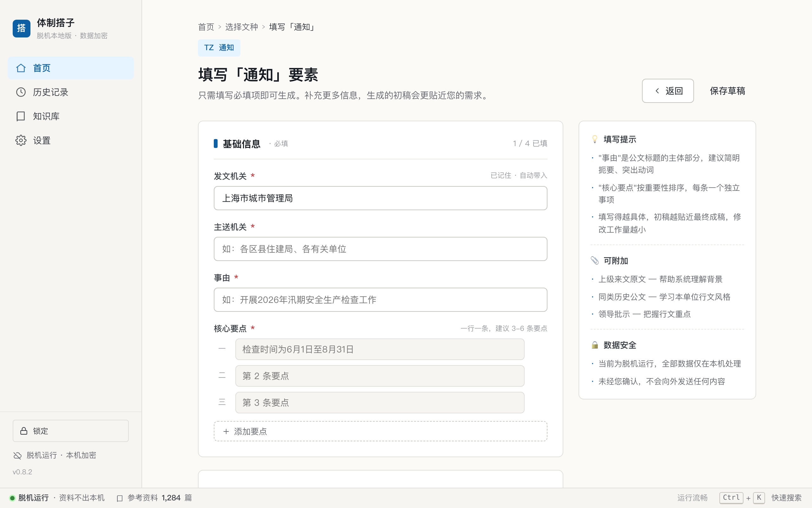Open 设置 in the sidebar
The width and height of the screenshot is (812, 508).
pyautogui.click(x=70, y=140)
